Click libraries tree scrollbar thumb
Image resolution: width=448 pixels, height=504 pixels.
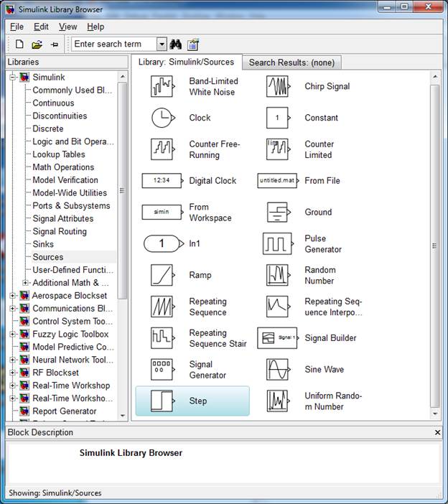(x=123, y=190)
